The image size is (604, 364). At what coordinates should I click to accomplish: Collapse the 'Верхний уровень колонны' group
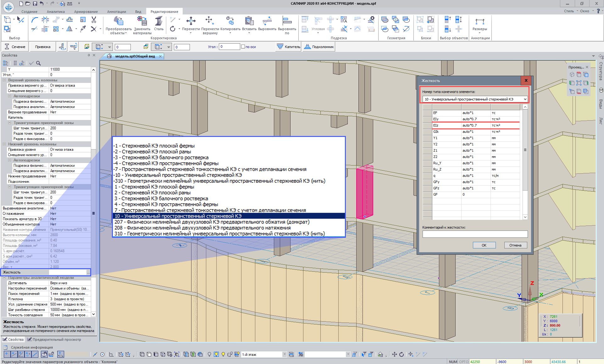pyautogui.click(x=4, y=80)
